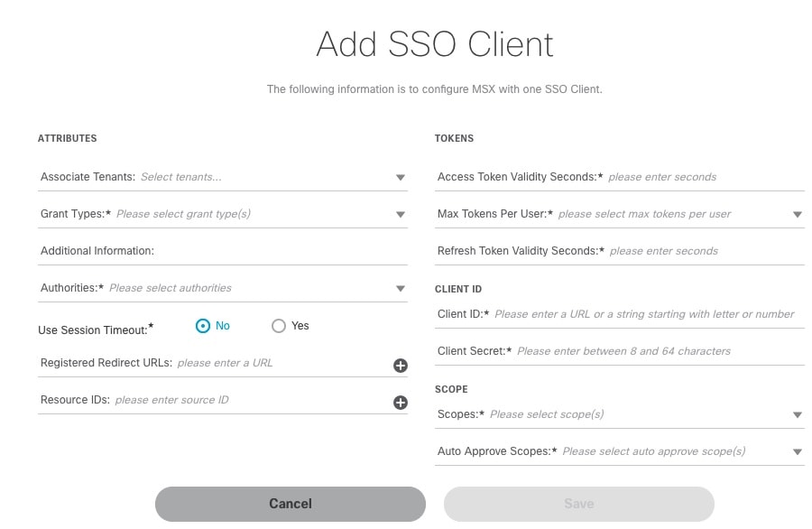
Task: Open the Scopes dropdown arrow
Action: (x=798, y=415)
